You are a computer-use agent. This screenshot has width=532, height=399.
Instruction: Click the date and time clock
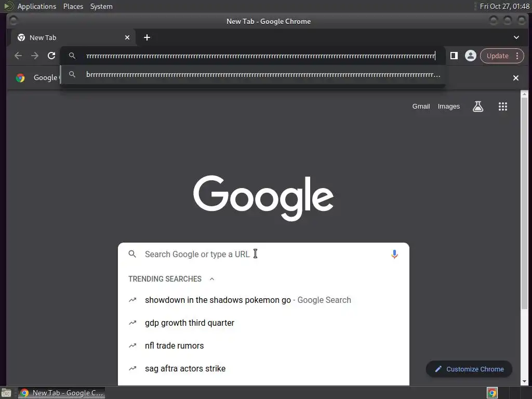point(504,6)
